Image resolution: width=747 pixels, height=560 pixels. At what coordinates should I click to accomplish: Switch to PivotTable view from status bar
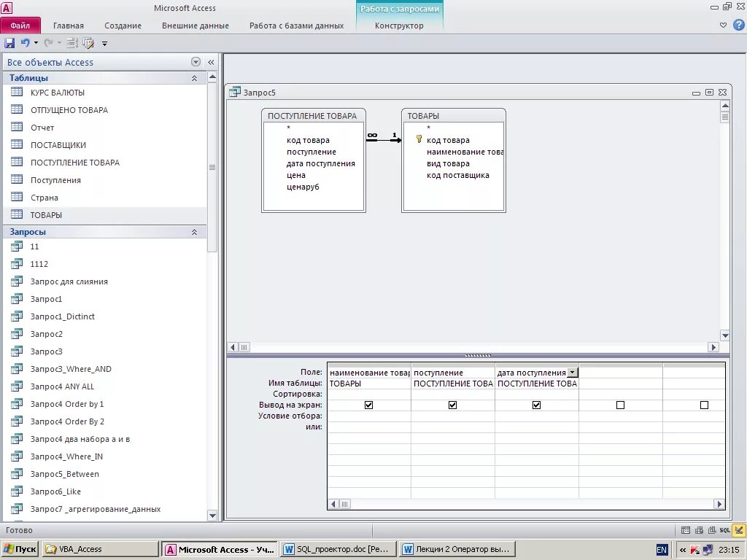point(699,529)
